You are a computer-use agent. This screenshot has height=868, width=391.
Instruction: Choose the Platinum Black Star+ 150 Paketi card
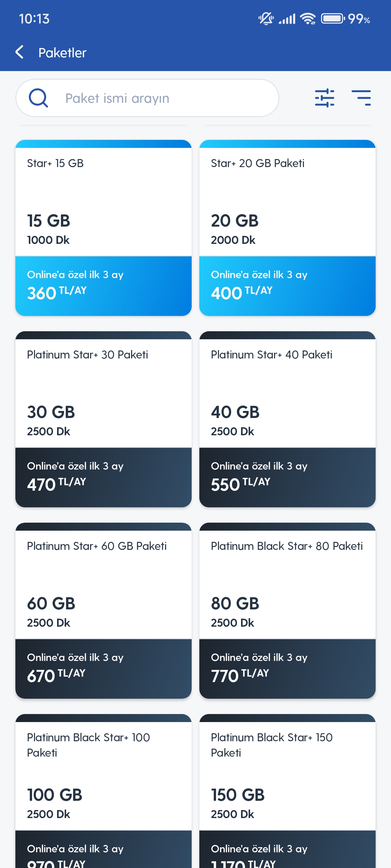[287, 791]
